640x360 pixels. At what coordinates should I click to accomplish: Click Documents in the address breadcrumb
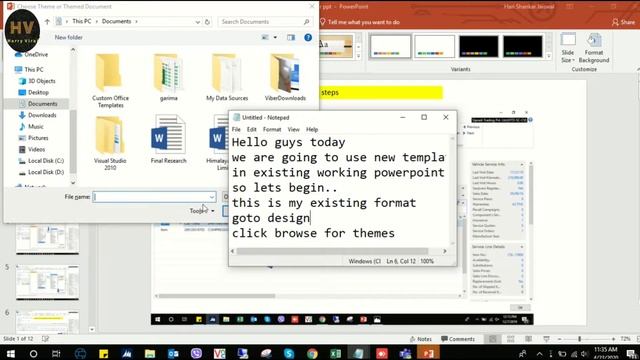click(116, 21)
